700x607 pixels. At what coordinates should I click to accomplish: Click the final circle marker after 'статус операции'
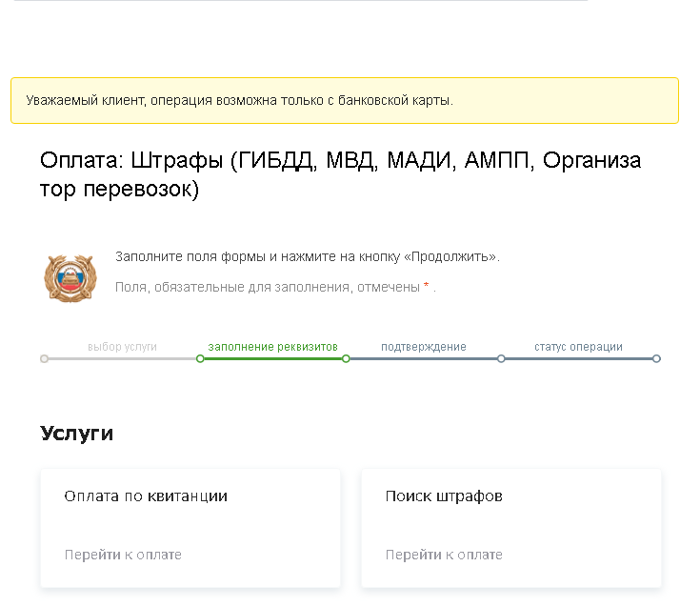click(x=656, y=358)
